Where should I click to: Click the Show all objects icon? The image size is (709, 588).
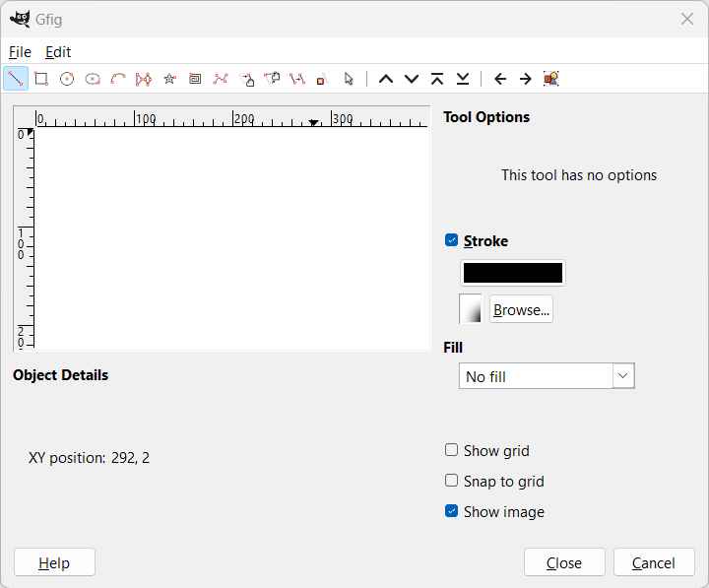[x=551, y=79]
